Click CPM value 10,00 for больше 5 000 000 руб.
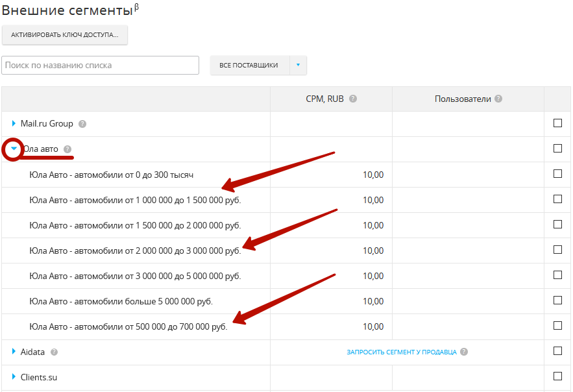Image resolution: width=573 pixels, height=392 pixels. [x=373, y=301]
